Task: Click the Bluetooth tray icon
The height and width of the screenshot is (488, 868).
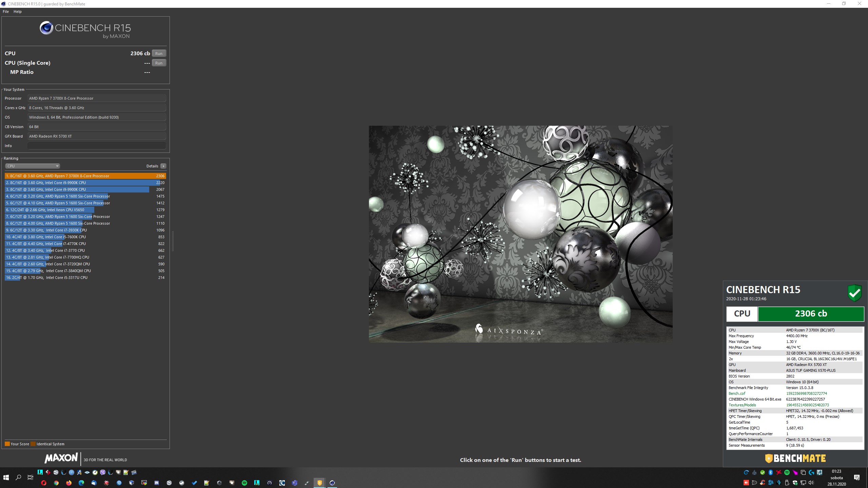Action: (771, 472)
